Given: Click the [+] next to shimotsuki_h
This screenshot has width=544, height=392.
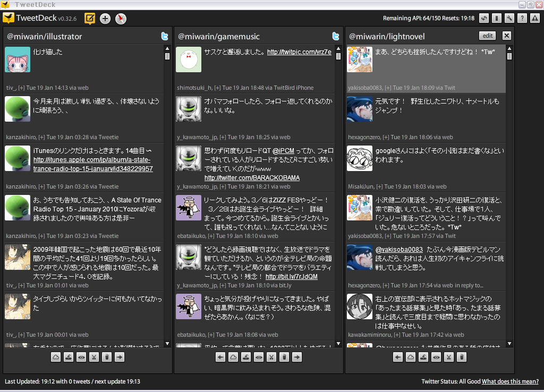Looking at the screenshot, I should click(217, 88).
